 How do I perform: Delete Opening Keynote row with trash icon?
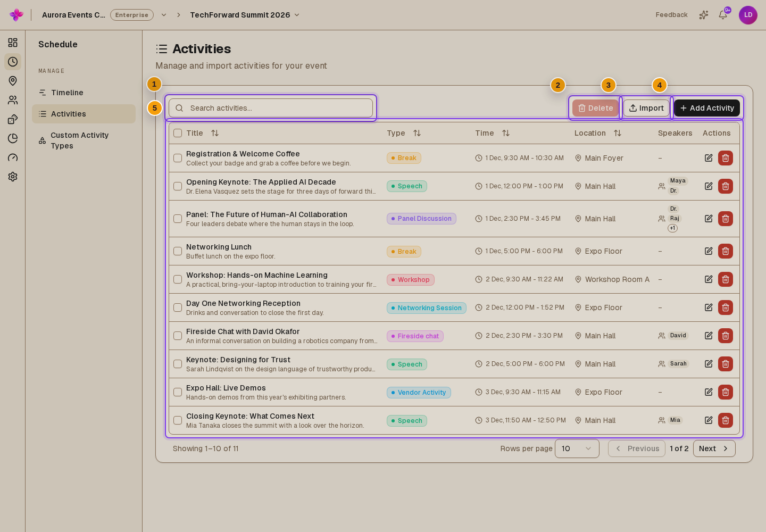[x=726, y=186]
